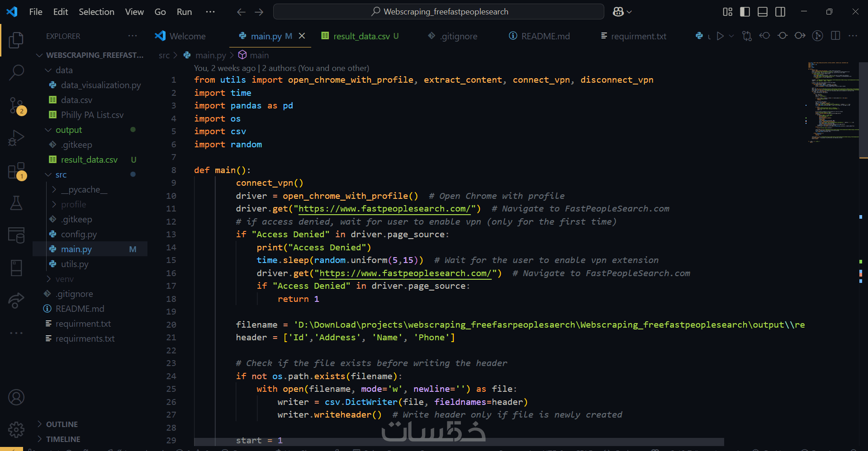Open Explorer views and more actions ellipsis
This screenshot has height=451, width=868.
133,36
